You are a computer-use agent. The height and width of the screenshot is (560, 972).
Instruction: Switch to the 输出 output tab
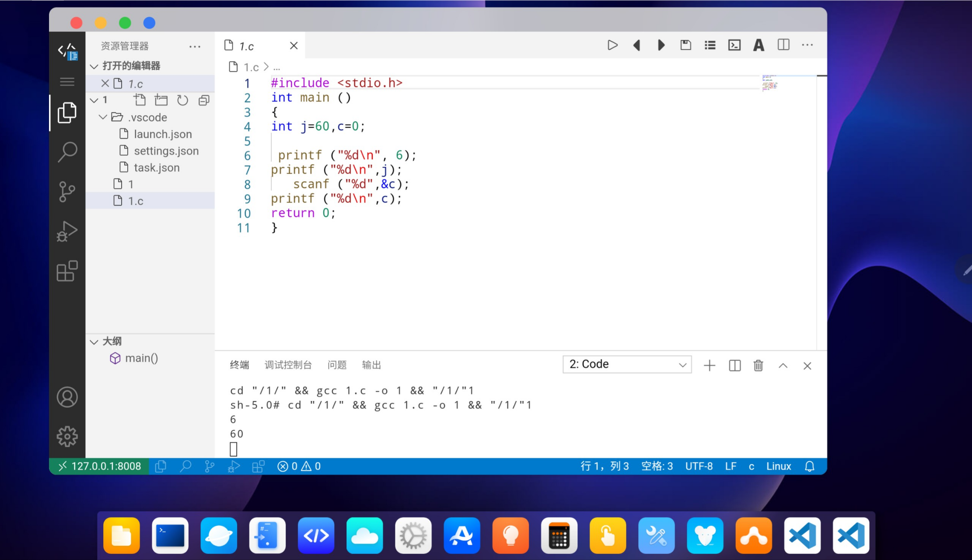pos(371,365)
